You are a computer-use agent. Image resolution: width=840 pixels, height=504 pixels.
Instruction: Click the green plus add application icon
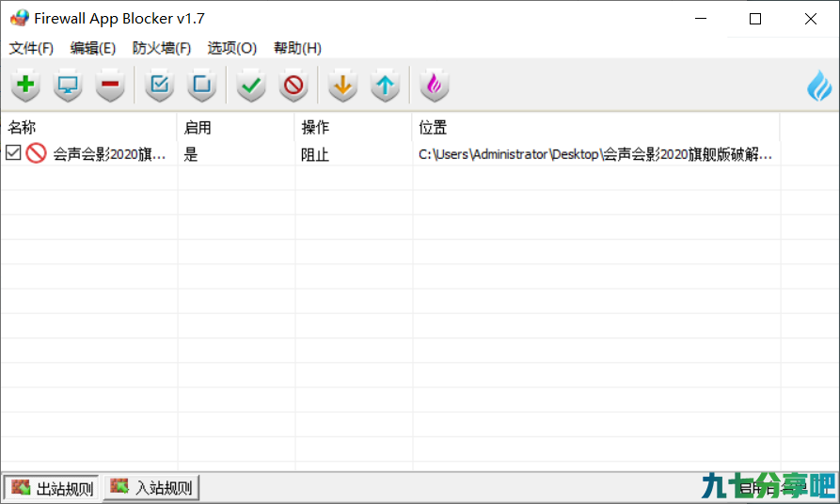point(25,86)
